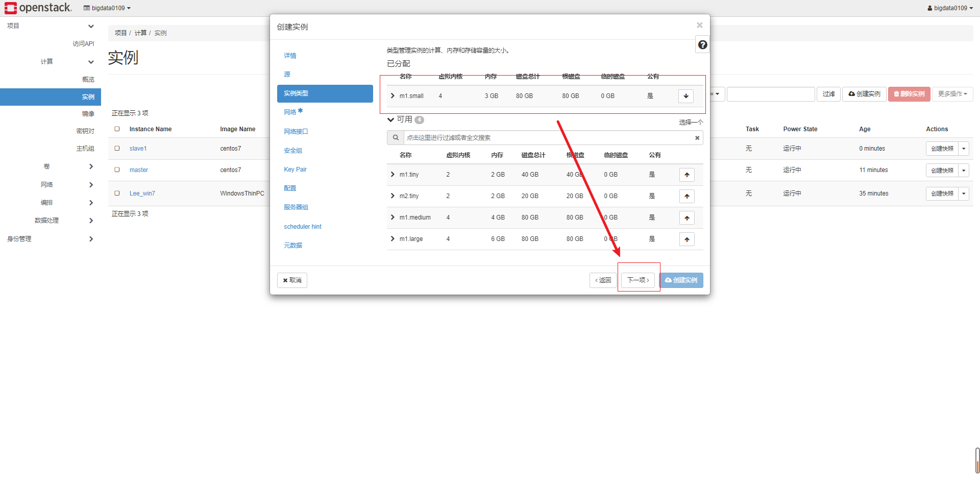This screenshot has width=980, height=483.
Task: Click toolbar create instance button
Action: [x=864, y=94]
